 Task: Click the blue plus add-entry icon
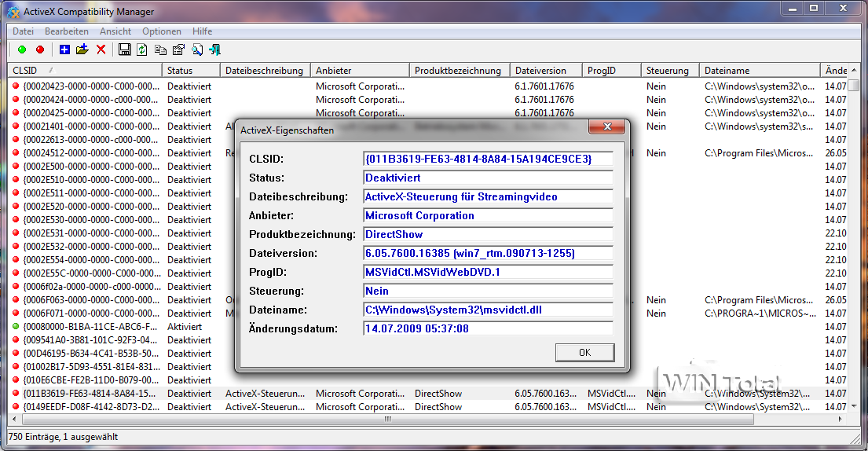[x=64, y=49]
